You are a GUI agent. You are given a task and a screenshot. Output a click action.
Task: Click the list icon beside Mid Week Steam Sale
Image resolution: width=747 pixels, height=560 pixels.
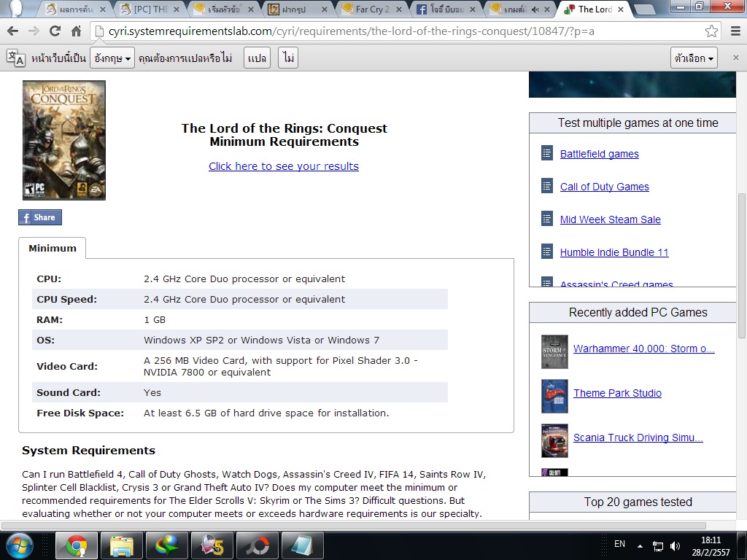click(547, 219)
